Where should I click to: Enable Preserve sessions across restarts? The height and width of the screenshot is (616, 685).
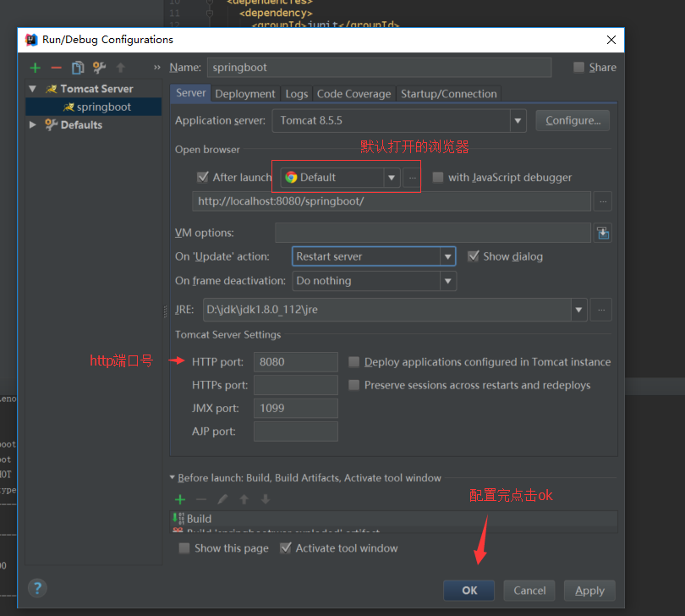(353, 385)
